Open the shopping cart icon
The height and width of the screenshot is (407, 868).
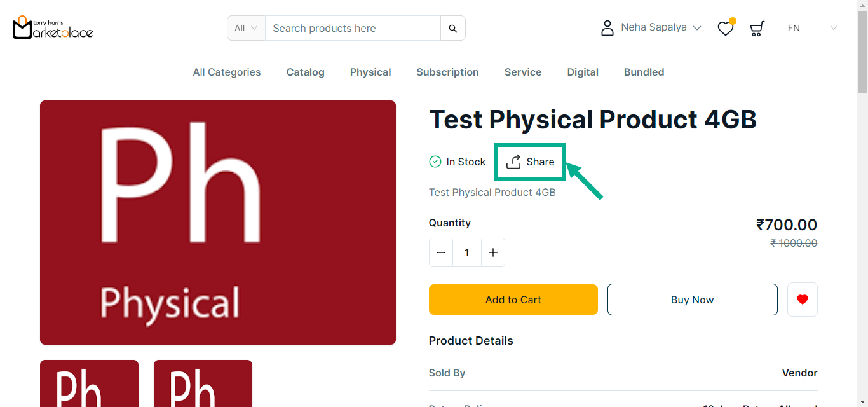pyautogui.click(x=757, y=29)
